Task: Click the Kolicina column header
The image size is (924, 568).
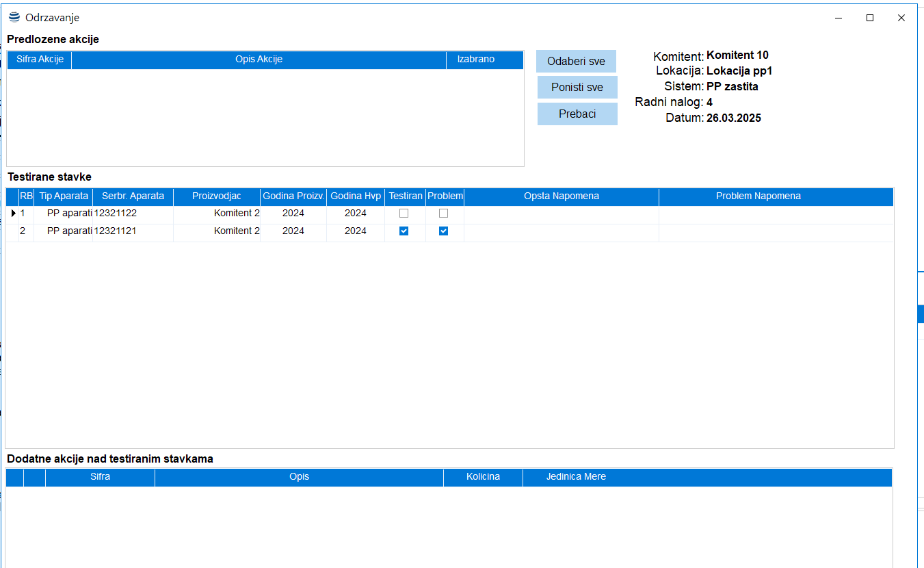Action: [483, 477]
